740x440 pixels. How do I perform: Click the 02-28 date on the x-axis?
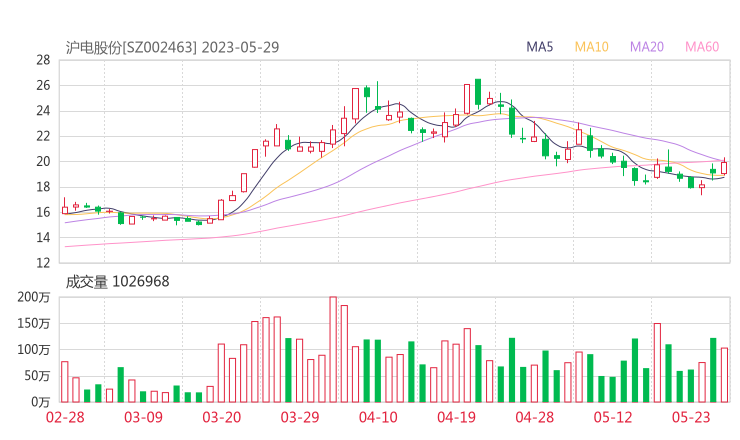pos(65,417)
